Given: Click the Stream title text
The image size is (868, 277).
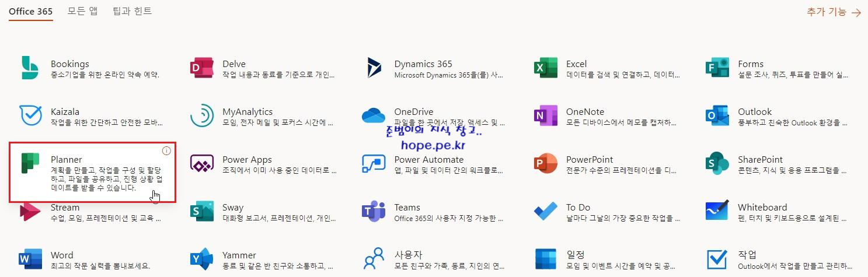Looking at the screenshot, I should (65, 207).
